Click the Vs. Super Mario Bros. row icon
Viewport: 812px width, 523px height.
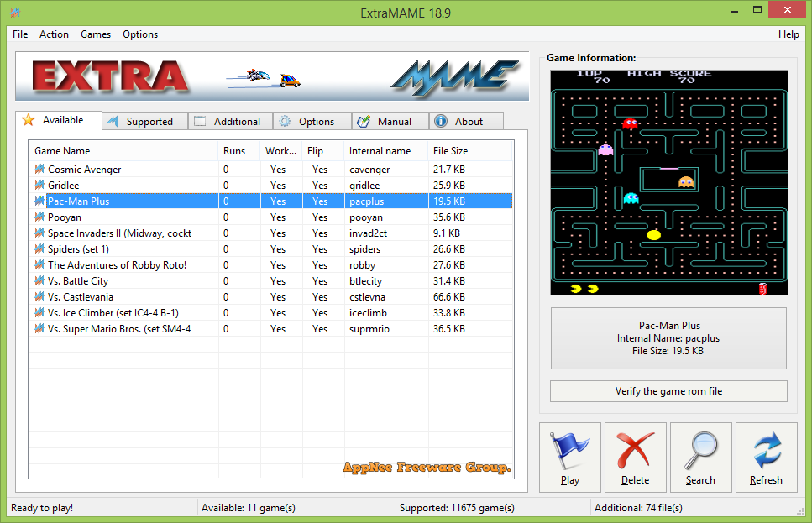39,329
